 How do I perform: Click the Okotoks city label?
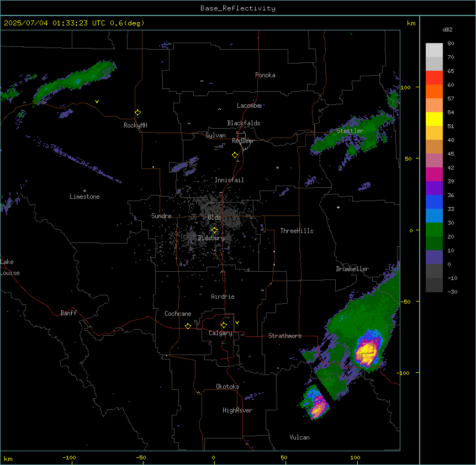pos(228,387)
